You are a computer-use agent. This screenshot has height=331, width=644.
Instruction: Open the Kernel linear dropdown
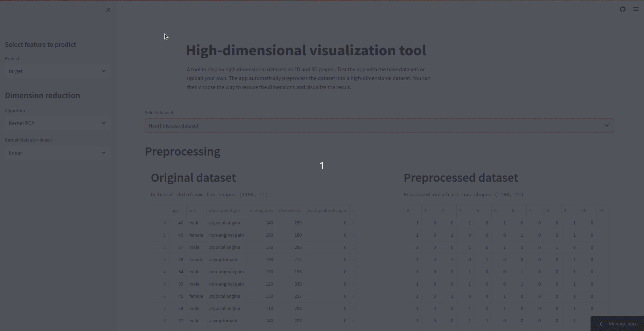pyautogui.click(x=58, y=153)
